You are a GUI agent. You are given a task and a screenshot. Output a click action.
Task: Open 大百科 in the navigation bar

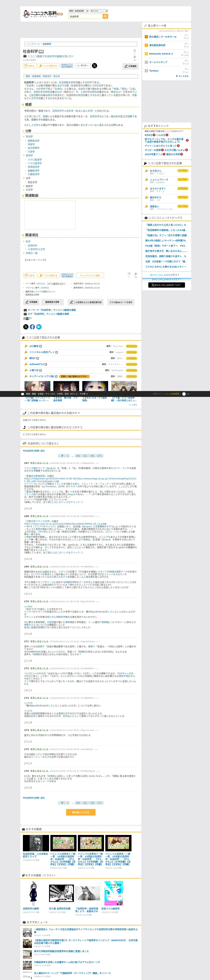point(60,394)
